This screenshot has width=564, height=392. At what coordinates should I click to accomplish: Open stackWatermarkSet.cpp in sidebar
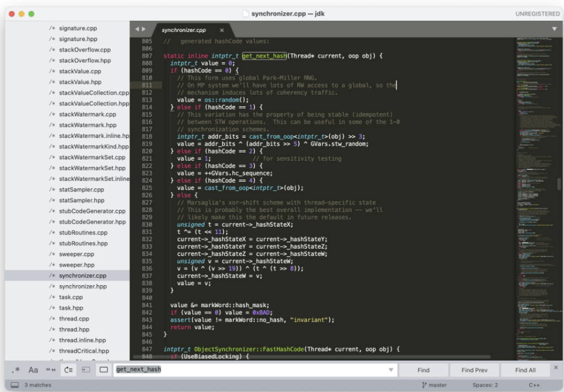pyautogui.click(x=92, y=157)
